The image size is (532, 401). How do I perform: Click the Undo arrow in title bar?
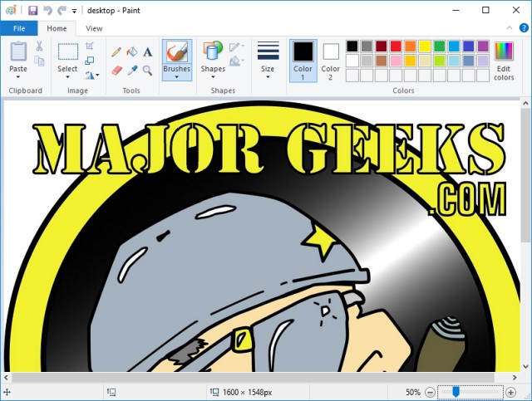47,11
